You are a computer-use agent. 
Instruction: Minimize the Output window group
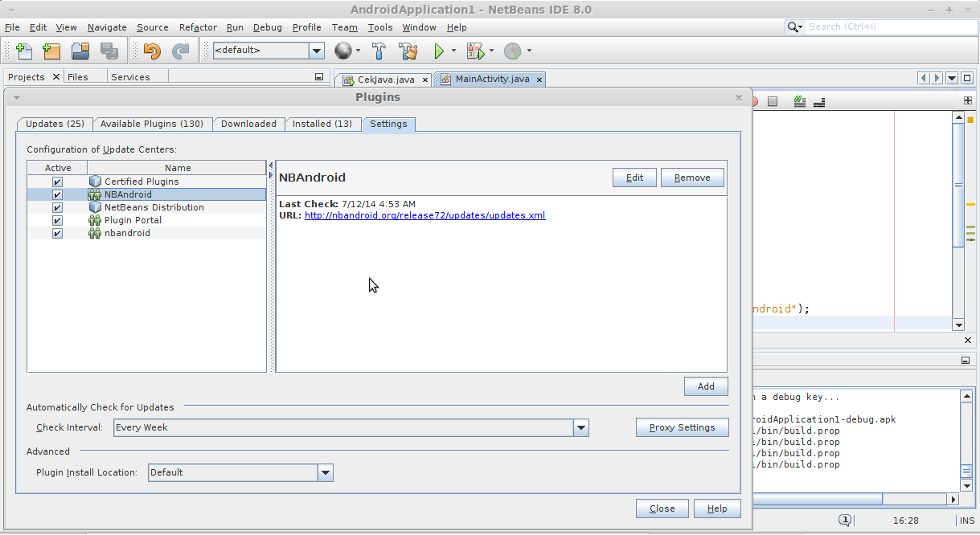tap(966, 361)
